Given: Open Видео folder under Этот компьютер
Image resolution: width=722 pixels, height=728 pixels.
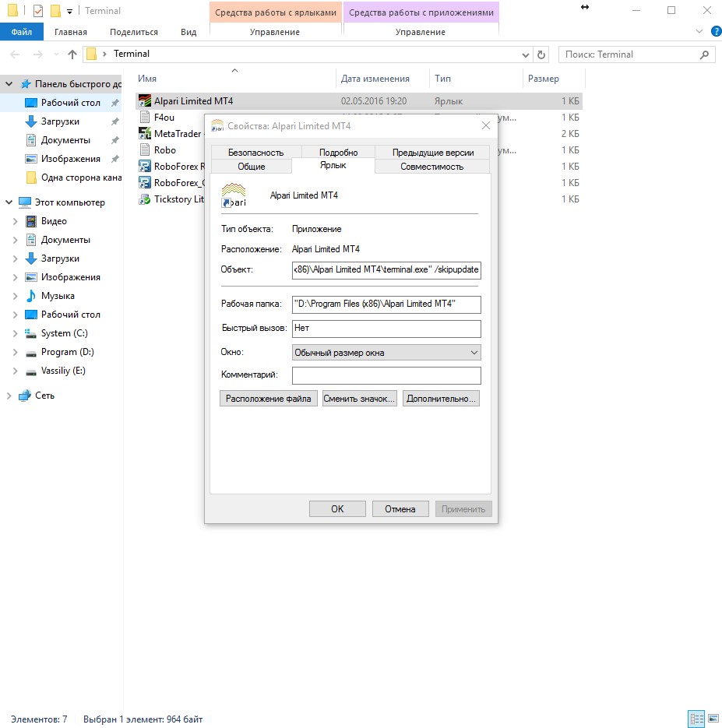Looking at the screenshot, I should pyautogui.click(x=54, y=221).
